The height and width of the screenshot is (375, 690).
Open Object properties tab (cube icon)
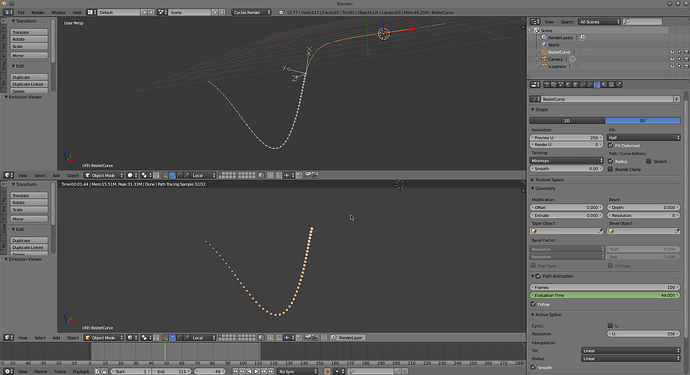[x=575, y=85]
